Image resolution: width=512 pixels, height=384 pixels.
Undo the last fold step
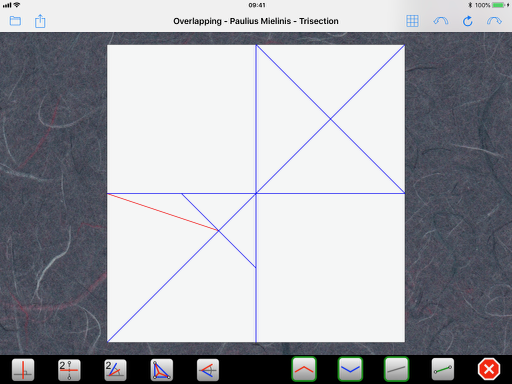(x=441, y=21)
